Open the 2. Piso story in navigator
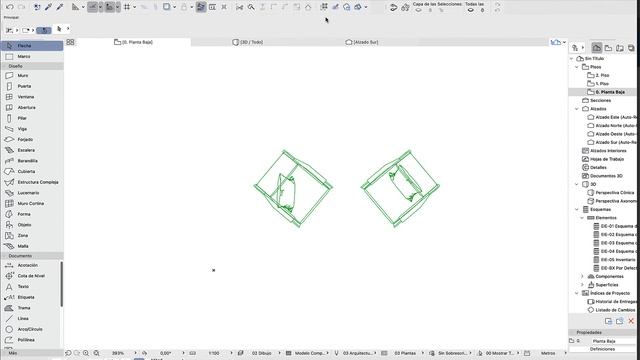 [602, 76]
